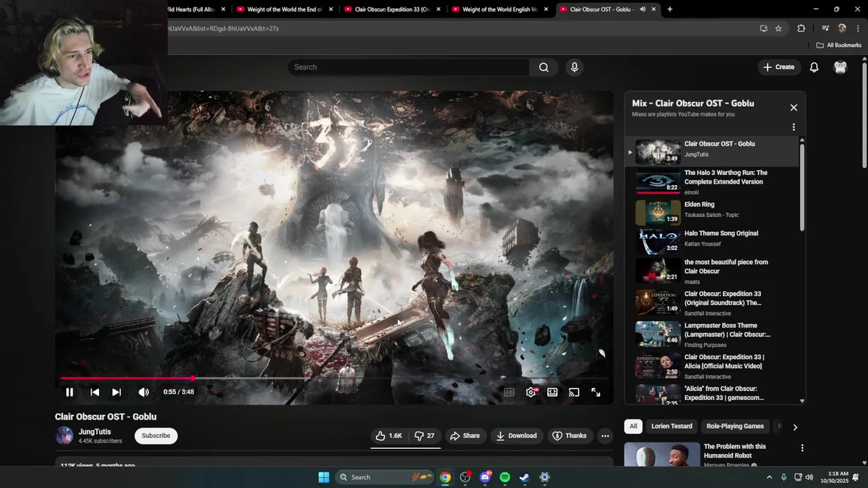Download the video

coord(516,436)
